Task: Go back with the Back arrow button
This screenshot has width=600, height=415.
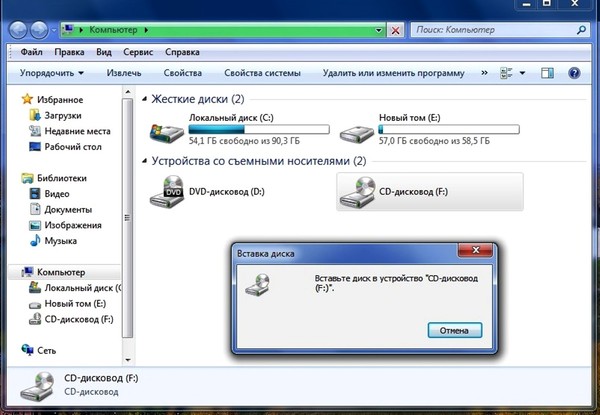Action: click(18, 30)
